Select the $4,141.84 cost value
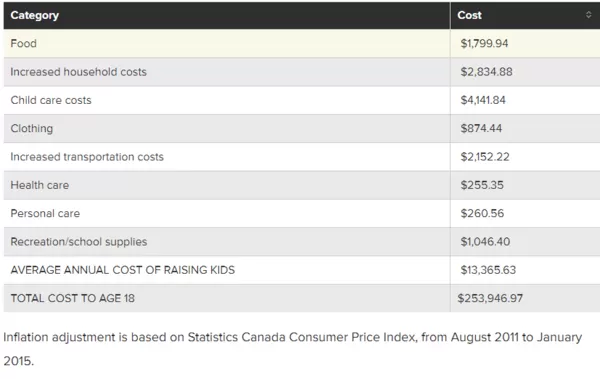The width and height of the screenshot is (600, 379). (483, 100)
